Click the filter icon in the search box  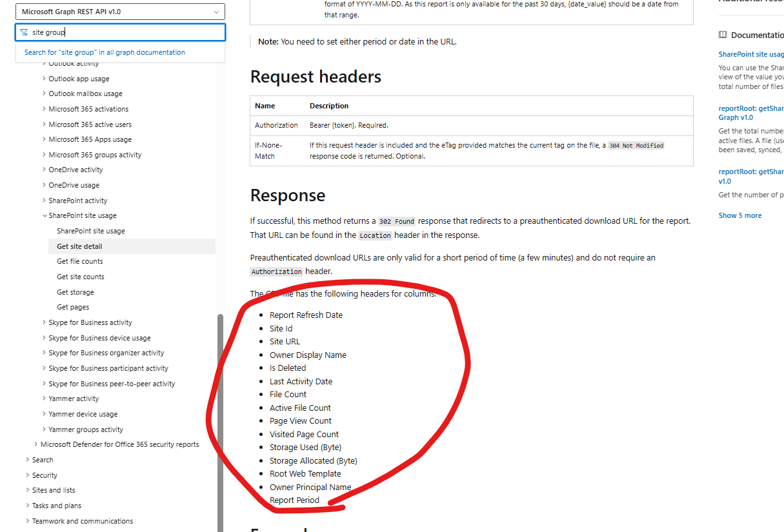coord(24,32)
